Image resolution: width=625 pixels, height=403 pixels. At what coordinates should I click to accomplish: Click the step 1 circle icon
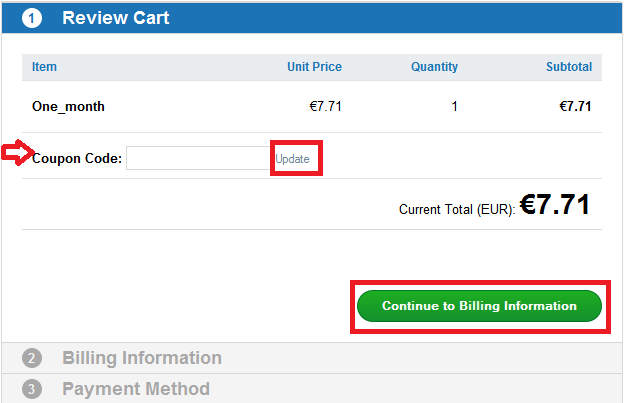(x=32, y=18)
